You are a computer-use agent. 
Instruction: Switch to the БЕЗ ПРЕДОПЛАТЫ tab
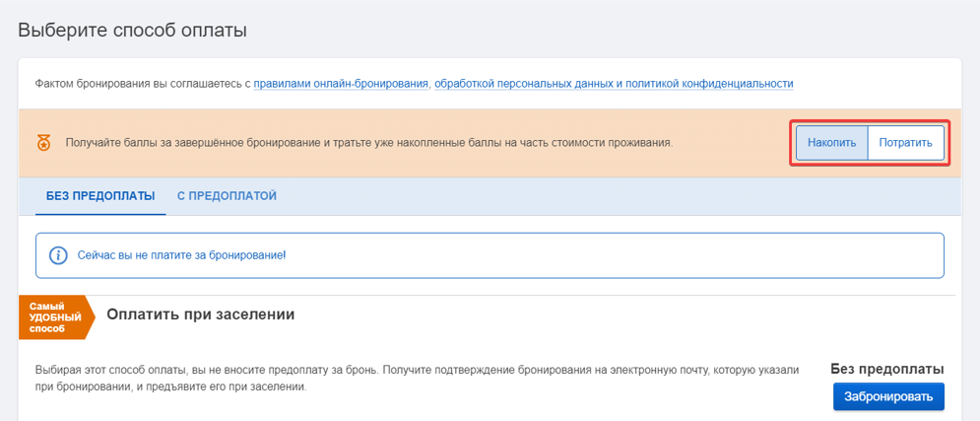tap(100, 196)
